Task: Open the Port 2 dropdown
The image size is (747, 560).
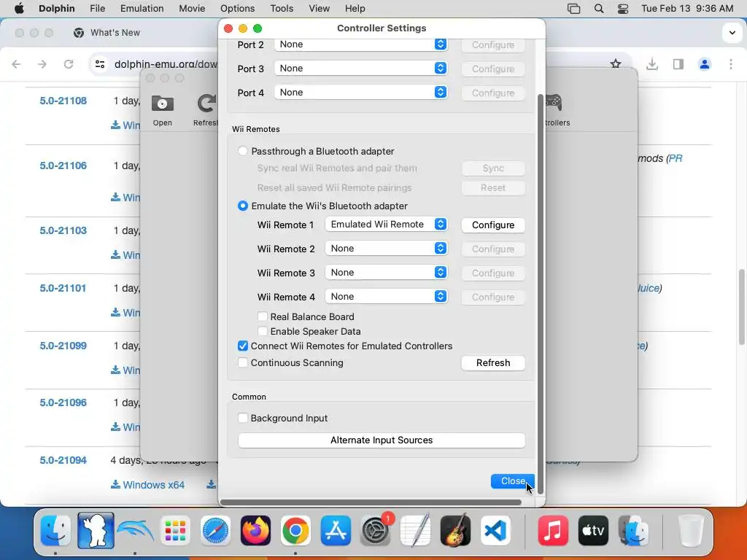Action: click(x=360, y=44)
